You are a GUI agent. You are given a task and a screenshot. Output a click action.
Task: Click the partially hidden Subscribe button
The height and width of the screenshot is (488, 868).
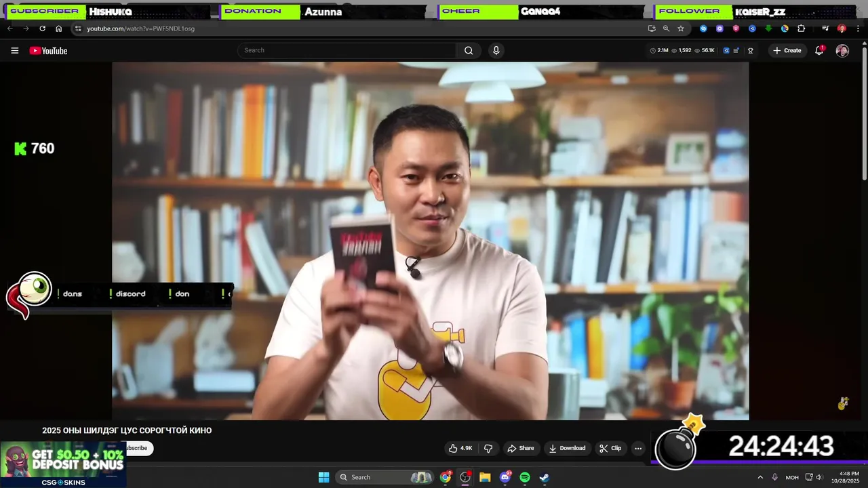(x=139, y=448)
